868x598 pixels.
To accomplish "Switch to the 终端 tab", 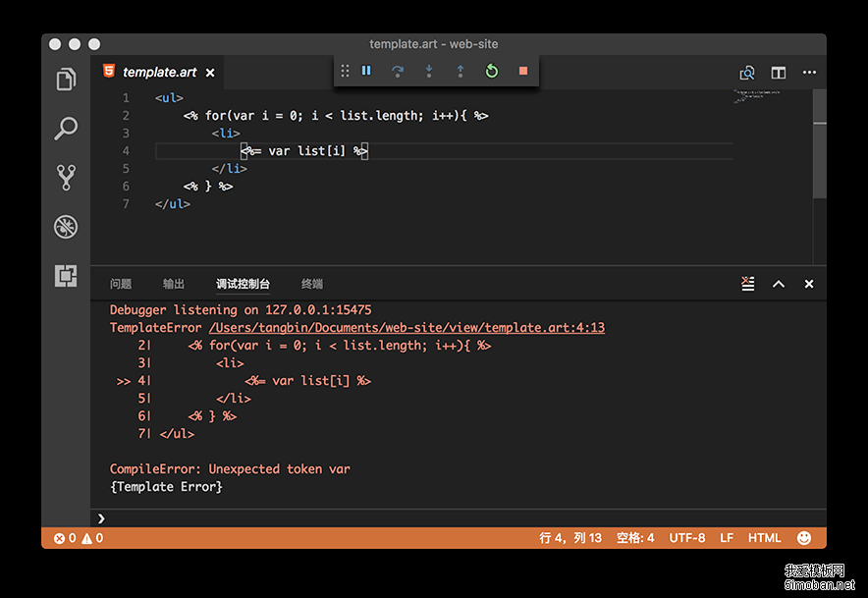I will [x=311, y=284].
